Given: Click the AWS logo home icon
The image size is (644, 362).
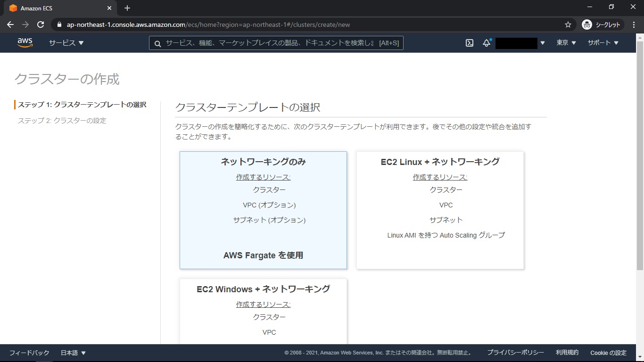Looking at the screenshot, I should click(25, 42).
